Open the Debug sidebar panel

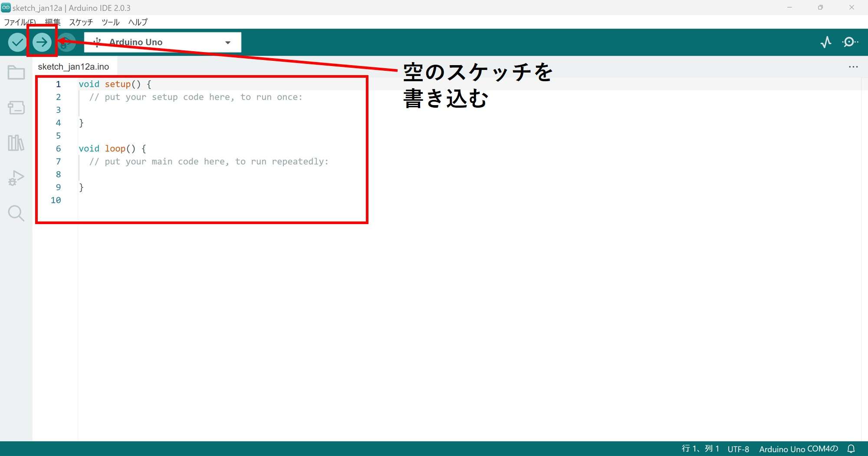tap(16, 178)
